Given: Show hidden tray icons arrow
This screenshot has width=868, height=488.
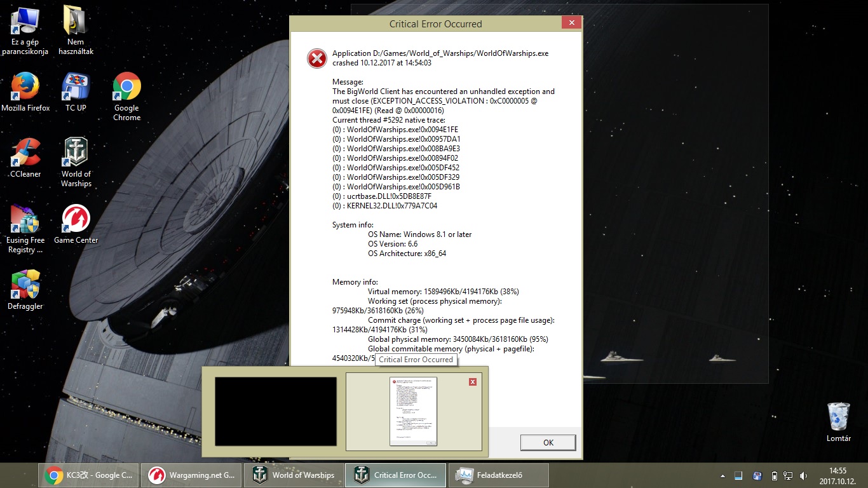Looking at the screenshot, I should pyautogui.click(x=722, y=476).
